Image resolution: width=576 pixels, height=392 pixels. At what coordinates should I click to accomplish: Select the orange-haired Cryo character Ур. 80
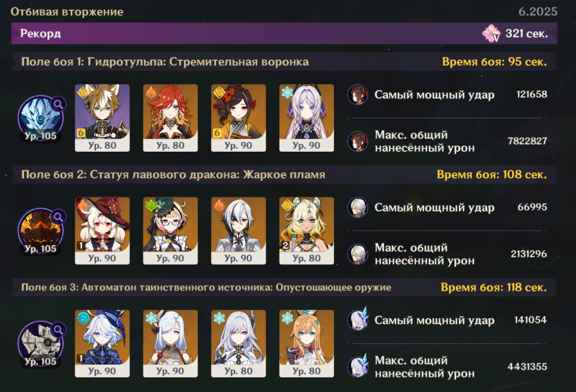tap(306, 343)
